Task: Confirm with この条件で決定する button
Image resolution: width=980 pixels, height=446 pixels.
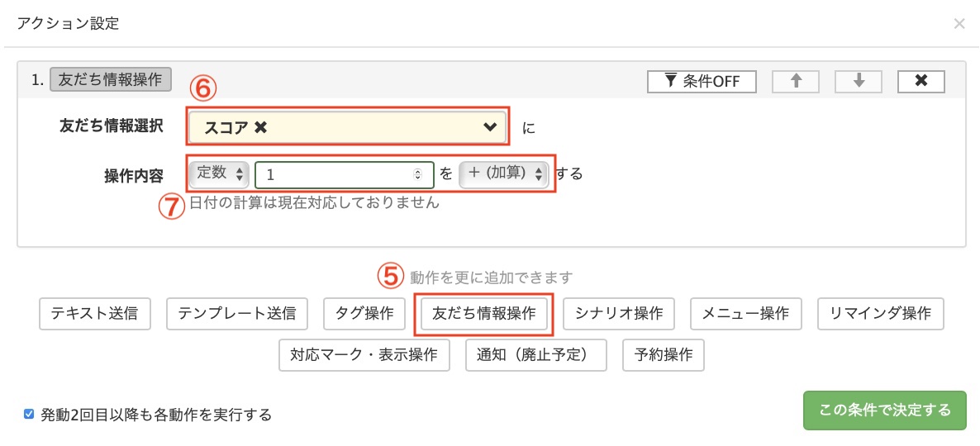Action: [884, 410]
